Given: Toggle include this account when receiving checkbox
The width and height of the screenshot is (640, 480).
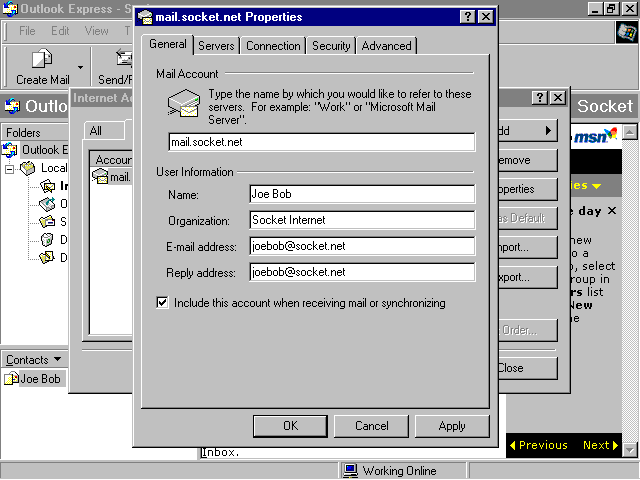Looking at the screenshot, I should (162, 302).
